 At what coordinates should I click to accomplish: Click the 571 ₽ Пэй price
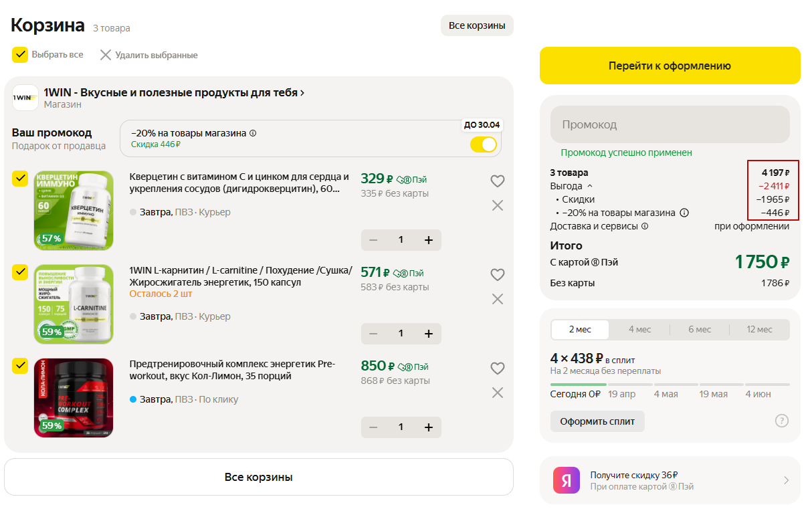click(x=392, y=272)
